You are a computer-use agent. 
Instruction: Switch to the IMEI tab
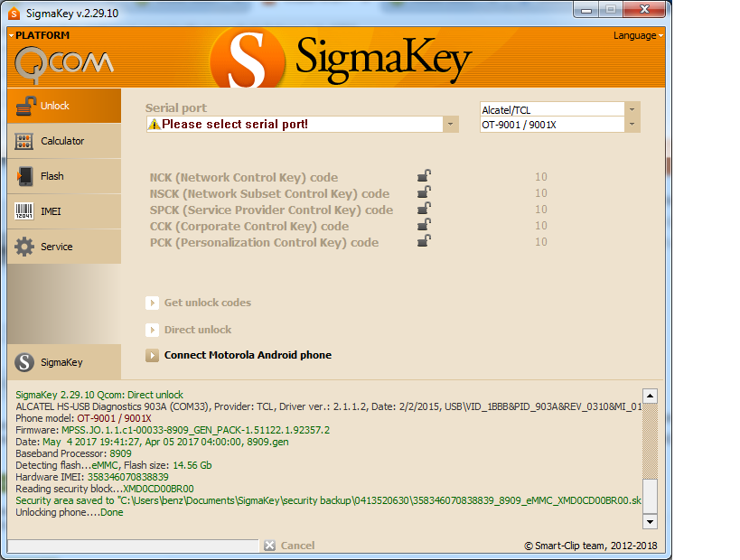coord(64,211)
